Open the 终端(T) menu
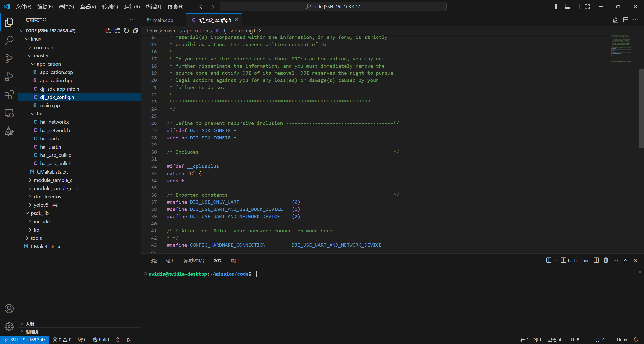The image size is (644, 344). click(x=153, y=7)
